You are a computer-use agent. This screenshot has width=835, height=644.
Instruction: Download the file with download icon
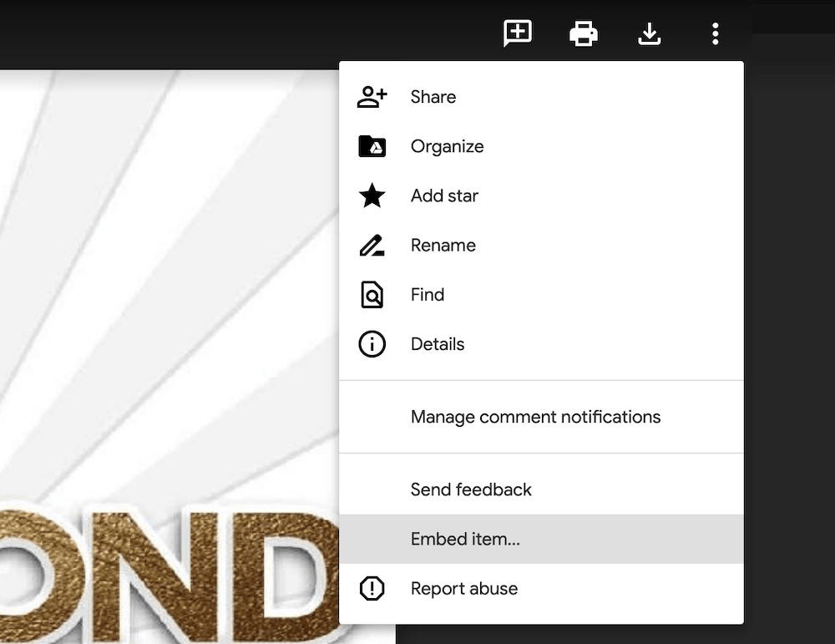pos(649,33)
